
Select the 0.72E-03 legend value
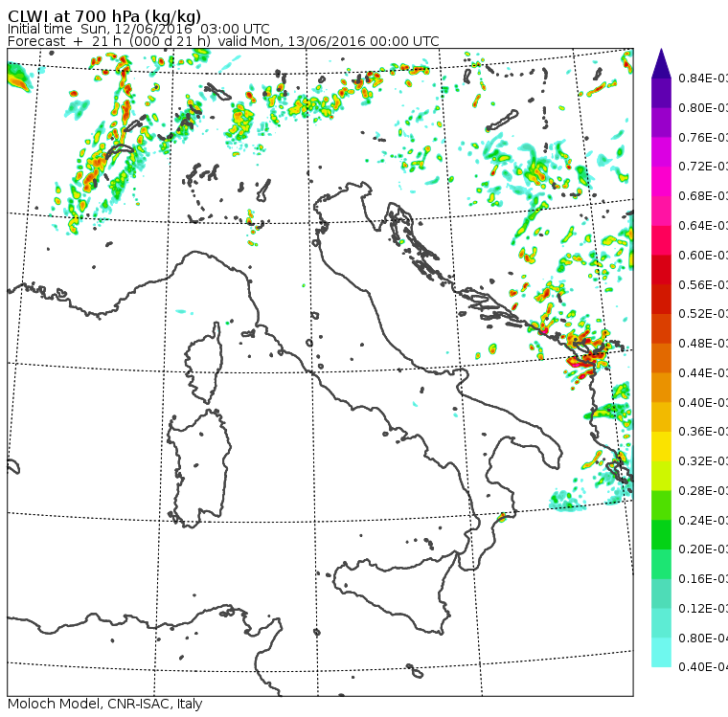[703, 167]
